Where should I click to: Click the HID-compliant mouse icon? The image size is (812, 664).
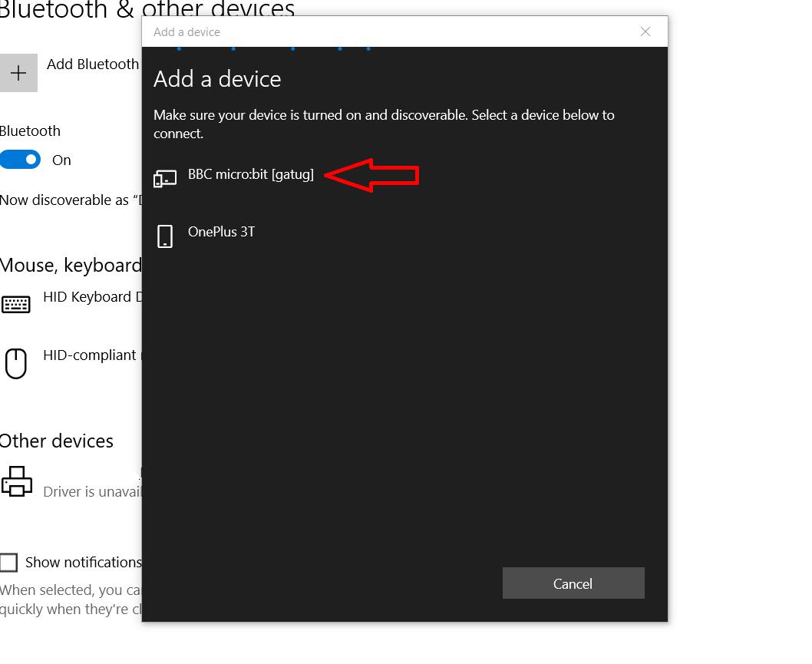pyautogui.click(x=16, y=364)
